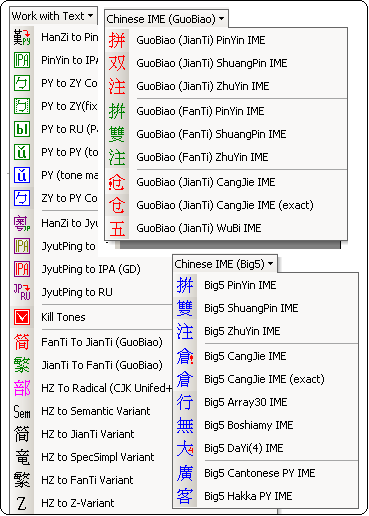Select GuoBiao (JianTi) CangJie IME (exact)
This screenshot has width=369, height=516.
226,205
